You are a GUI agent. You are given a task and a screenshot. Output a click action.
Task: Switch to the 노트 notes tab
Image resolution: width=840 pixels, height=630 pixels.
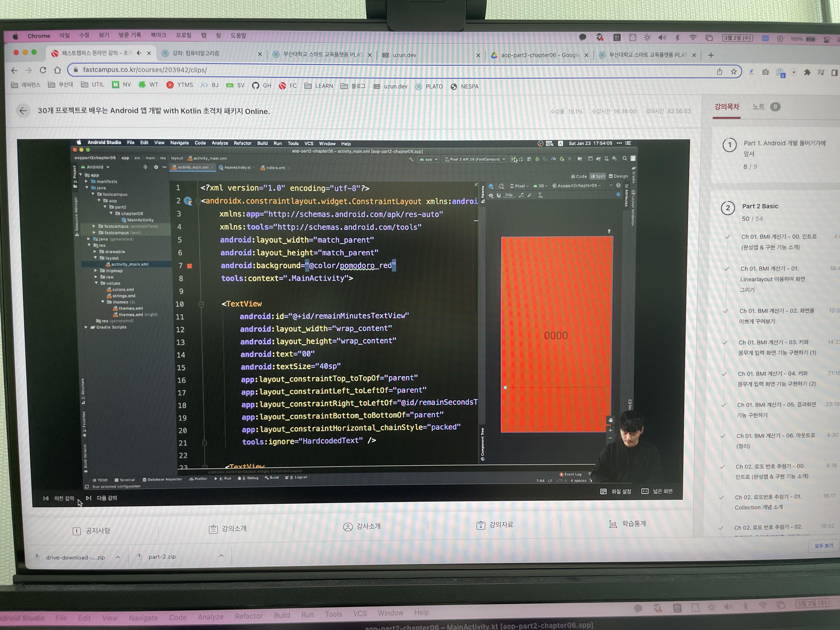[758, 107]
